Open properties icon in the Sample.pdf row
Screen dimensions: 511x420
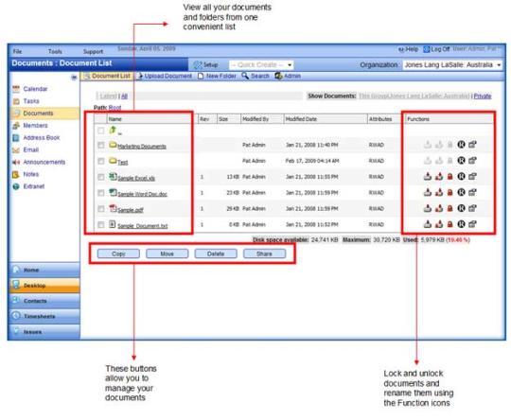[x=472, y=208]
